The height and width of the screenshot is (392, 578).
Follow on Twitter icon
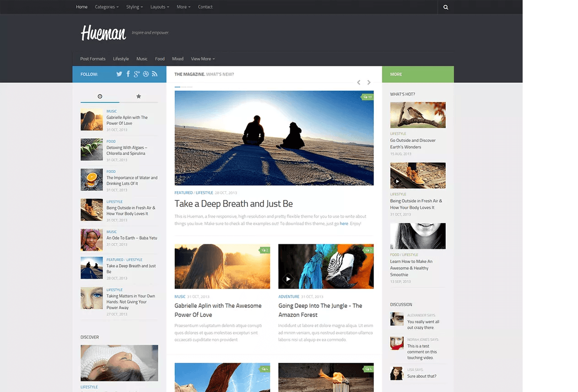(119, 74)
